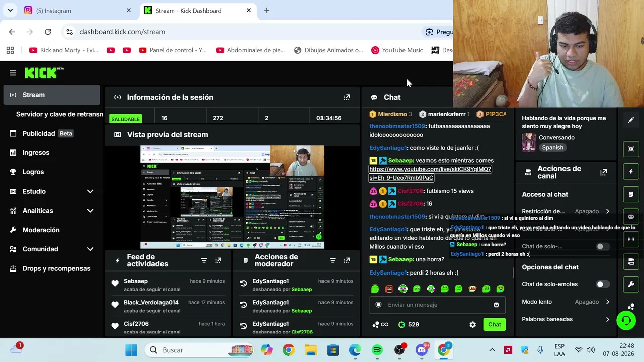This screenshot has width=644, height=362.
Task: Open Panel de control bookmark
Action: point(173,50)
